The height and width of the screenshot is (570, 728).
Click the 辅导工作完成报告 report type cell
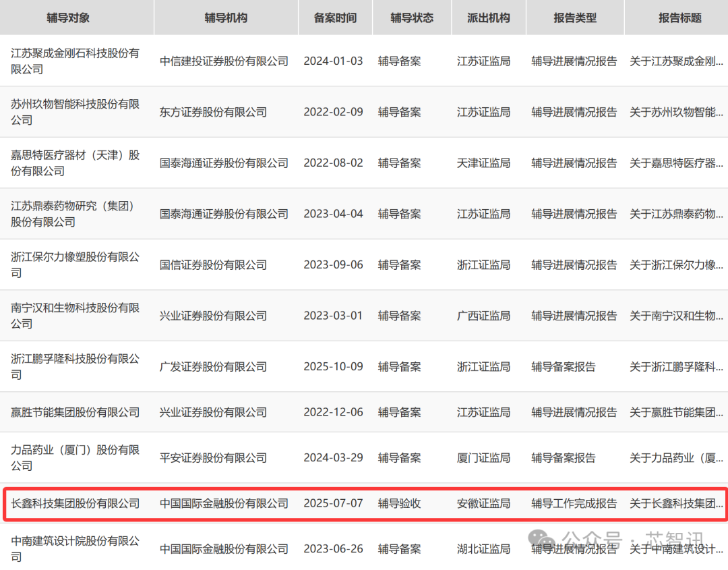pos(574,503)
